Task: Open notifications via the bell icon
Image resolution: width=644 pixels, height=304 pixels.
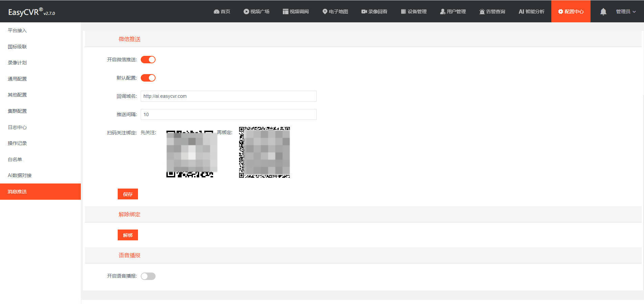Action: tap(603, 12)
